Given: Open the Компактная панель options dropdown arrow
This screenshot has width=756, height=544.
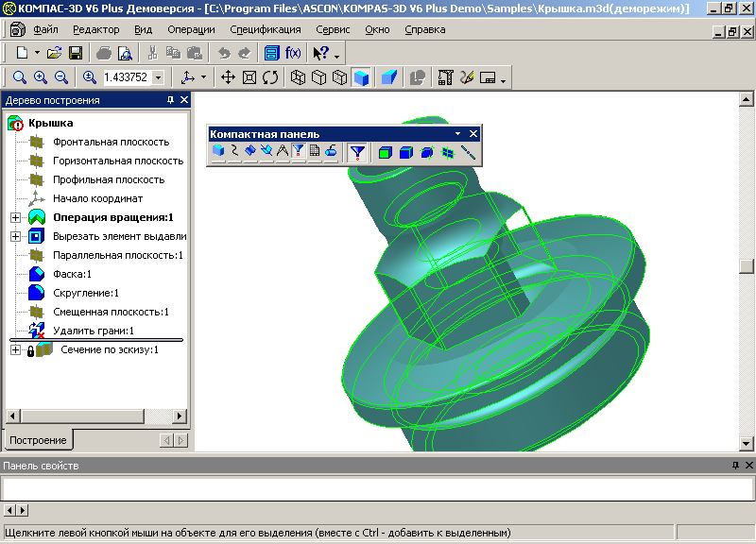Looking at the screenshot, I should pyautogui.click(x=457, y=134).
